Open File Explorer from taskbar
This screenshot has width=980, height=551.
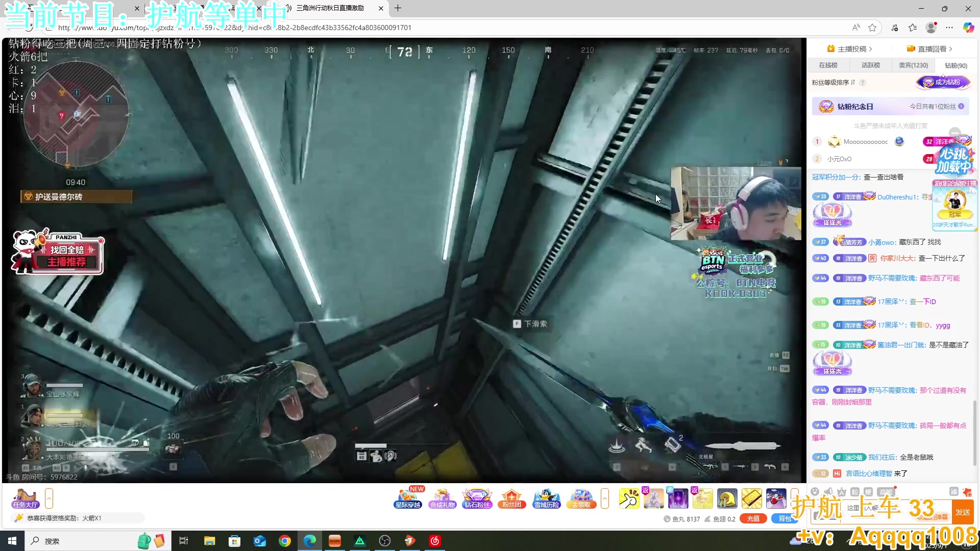[210, 541]
